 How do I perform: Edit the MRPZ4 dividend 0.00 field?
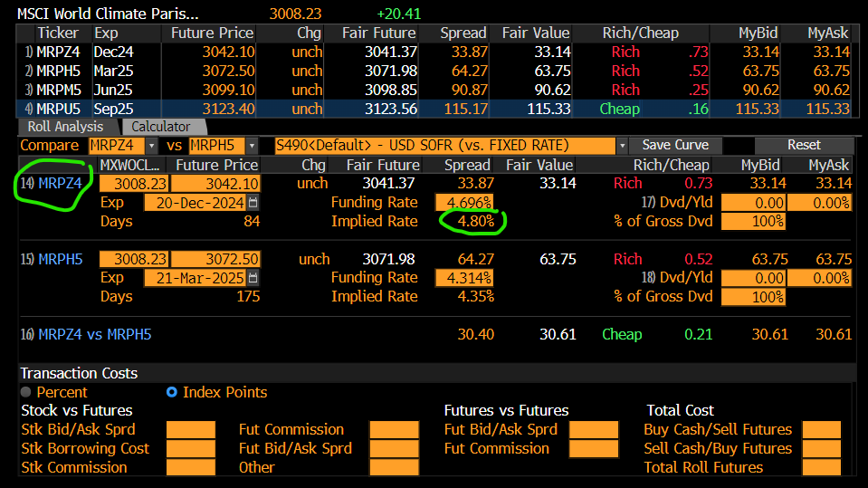coord(753,203)
